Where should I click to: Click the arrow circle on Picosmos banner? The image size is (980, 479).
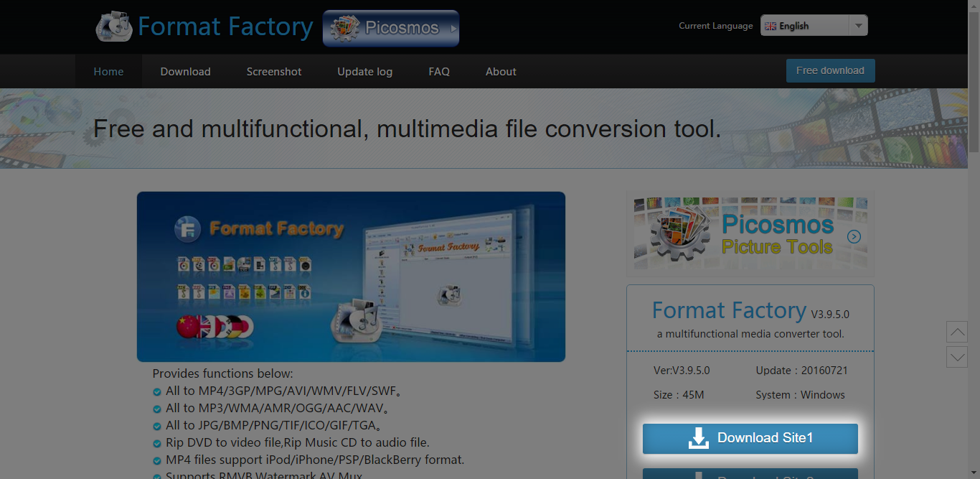click(x=854, y=236)
